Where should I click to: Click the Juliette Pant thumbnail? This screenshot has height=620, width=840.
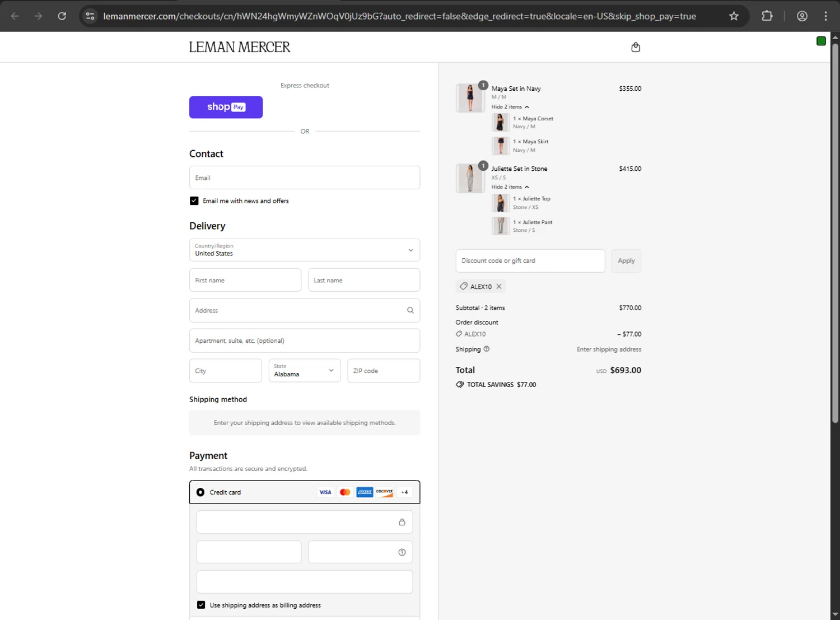[501, 226]
